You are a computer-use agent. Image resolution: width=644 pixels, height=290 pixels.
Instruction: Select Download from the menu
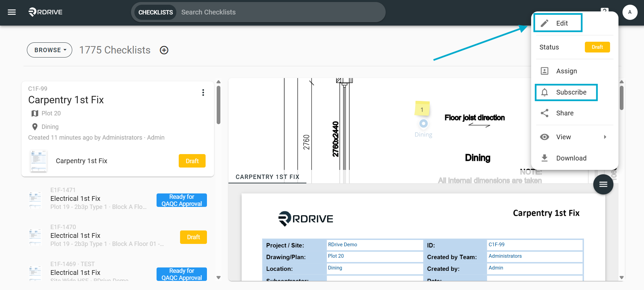click(574, 158)
